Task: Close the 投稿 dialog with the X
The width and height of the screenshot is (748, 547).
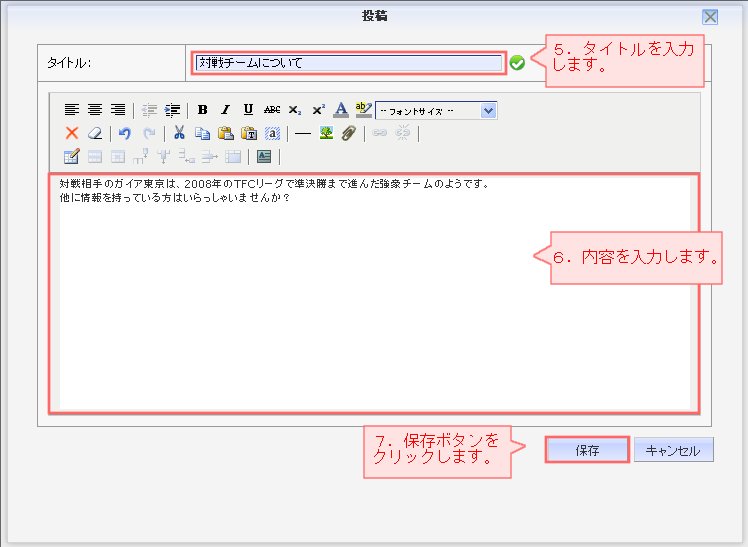Action: coord(710,17)
